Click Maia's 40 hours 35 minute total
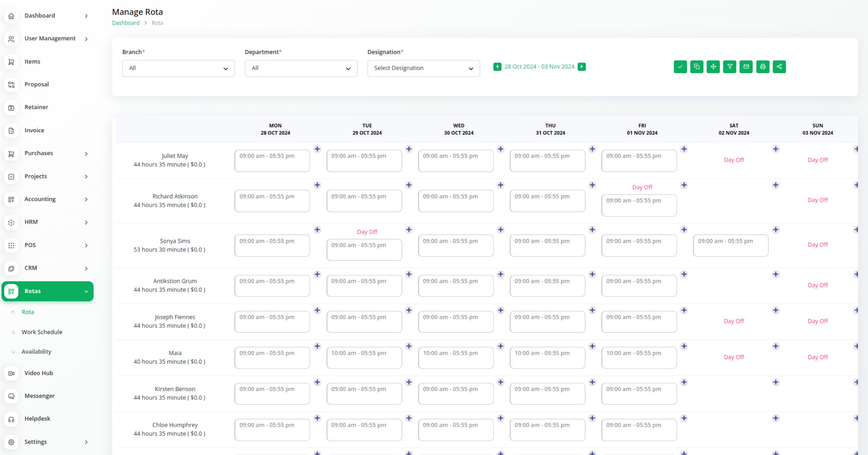This screenshot has height=455, width=868. (169, 362)
